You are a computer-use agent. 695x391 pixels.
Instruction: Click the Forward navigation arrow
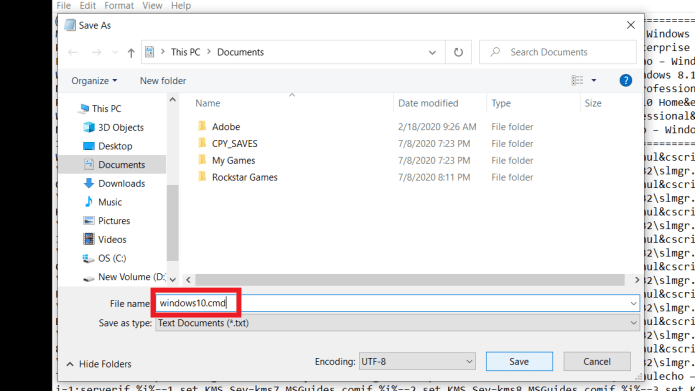96,52
